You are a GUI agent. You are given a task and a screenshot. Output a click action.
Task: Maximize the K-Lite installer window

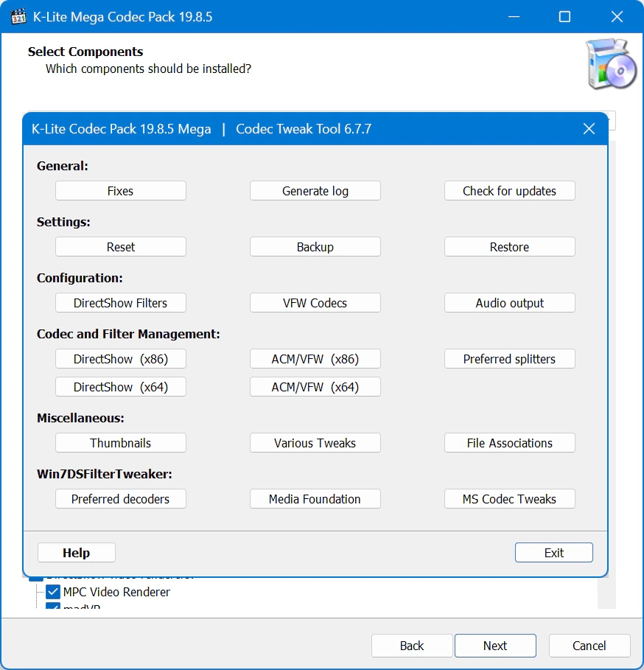(564, 17)
